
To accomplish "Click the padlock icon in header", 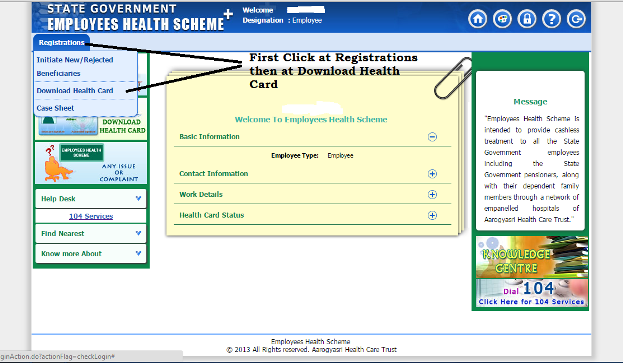I will (527, 19).
